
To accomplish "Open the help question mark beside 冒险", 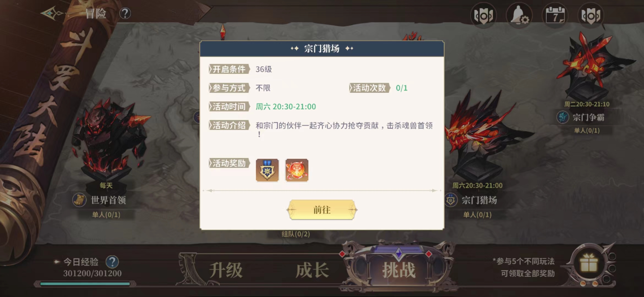I will pos(125,13).
